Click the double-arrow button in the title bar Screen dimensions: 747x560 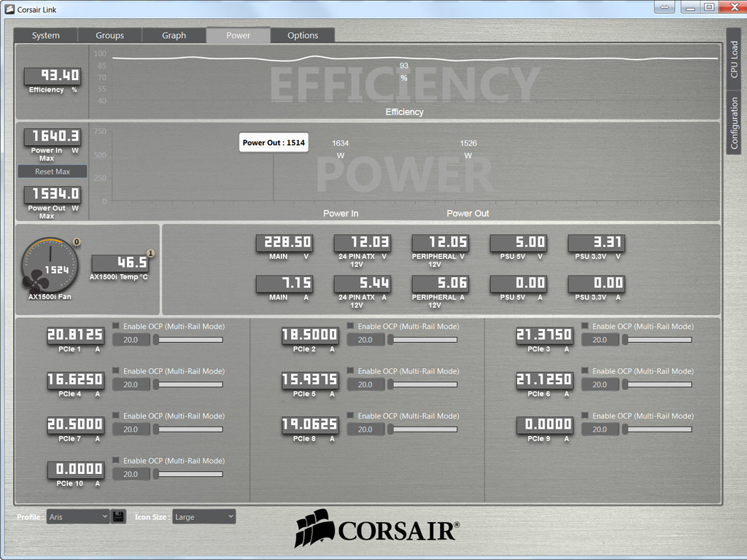coord(665,7)
